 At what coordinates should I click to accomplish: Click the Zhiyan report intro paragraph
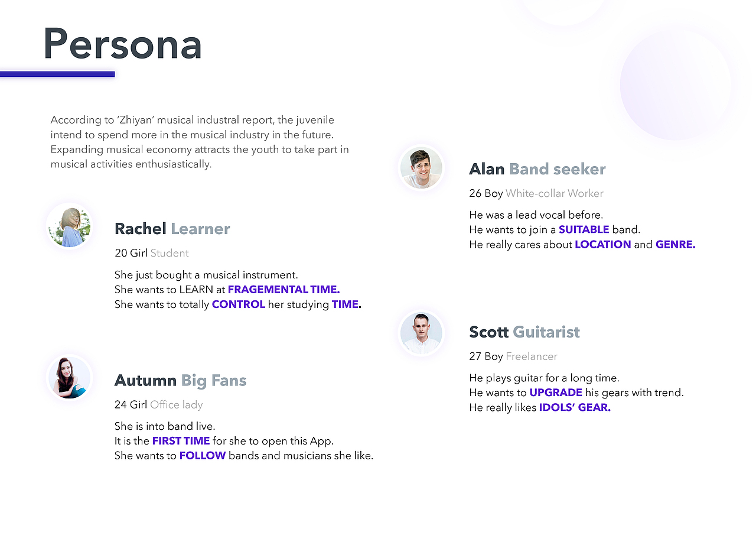pos(200,142)
